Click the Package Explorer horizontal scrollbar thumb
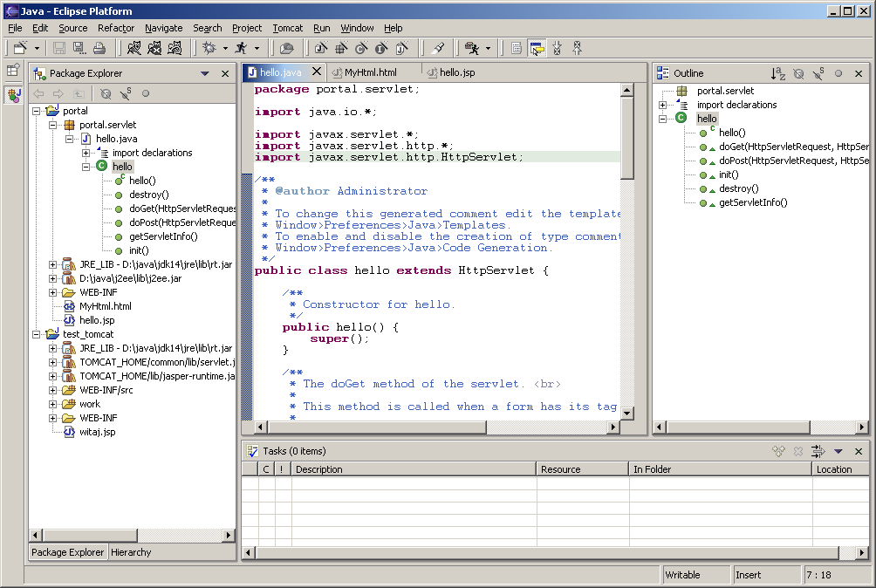 (x=89, y=535)
